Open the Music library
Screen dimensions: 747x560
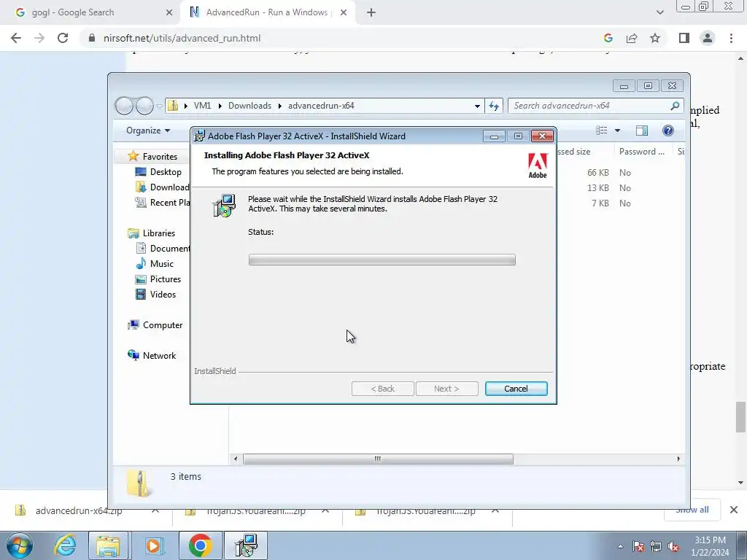tap(155, 263)
